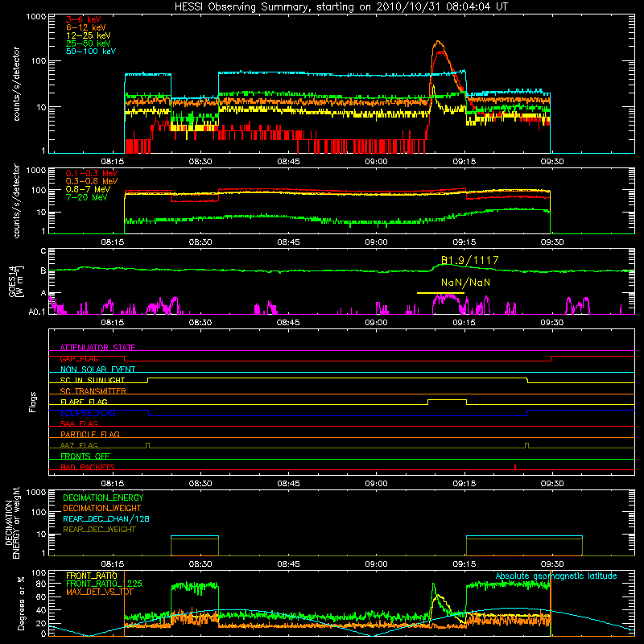Click the REAR_DEC_CHAN/128 legend label
Screen dimensions: 644x644
(106, 518)
